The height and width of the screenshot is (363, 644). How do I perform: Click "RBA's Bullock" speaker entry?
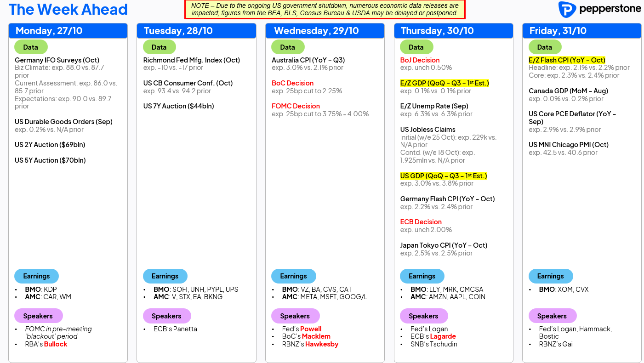pos(46,344)
